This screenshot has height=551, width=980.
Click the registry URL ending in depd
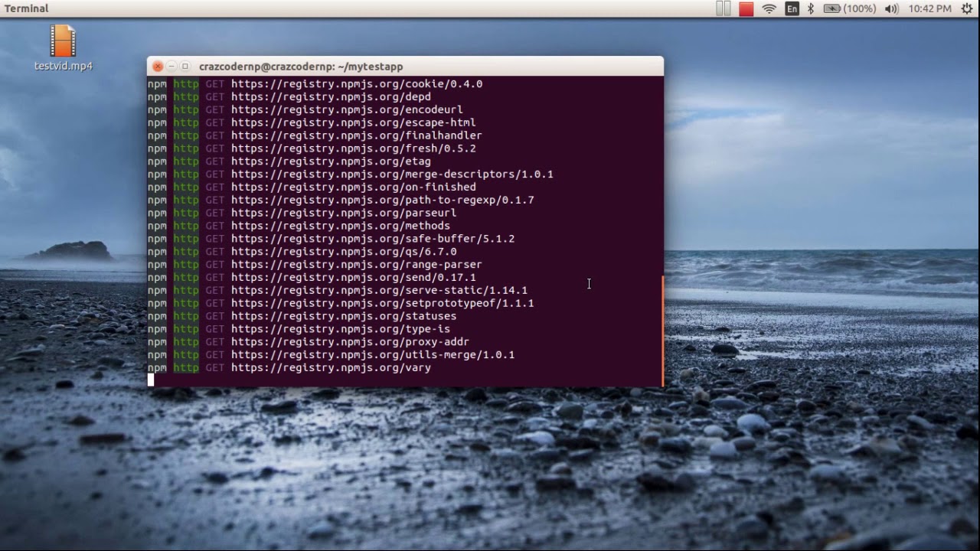pos(331,97)
